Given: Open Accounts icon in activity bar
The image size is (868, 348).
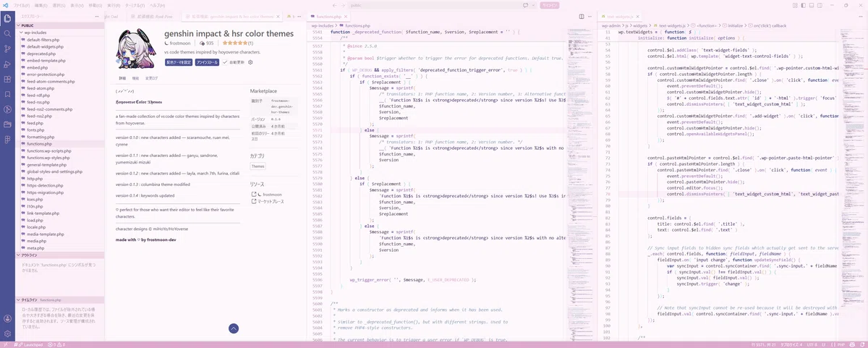Looking at the screenshot, I should (7, 318).
